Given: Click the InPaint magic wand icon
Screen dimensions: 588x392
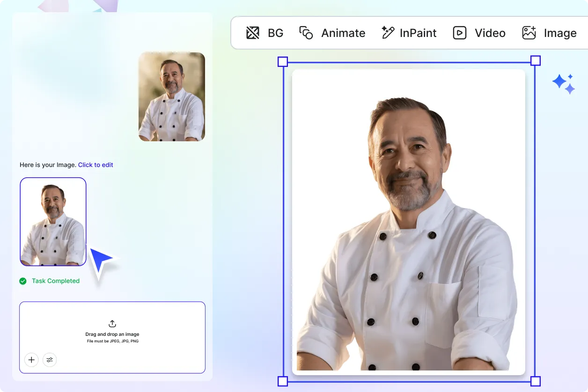Looking at the screenshot, I should coord(388,33).
